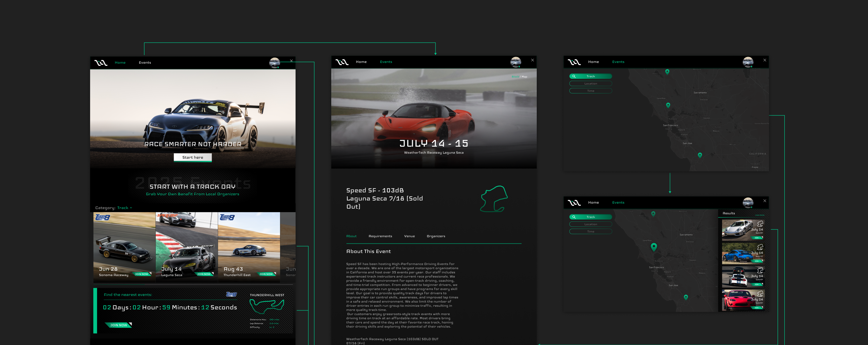This screenshot has width=868, height=345.
Task: Click JOIN NOW on the July 14 Laguna Seca card
Action: [x=204, y=274]
